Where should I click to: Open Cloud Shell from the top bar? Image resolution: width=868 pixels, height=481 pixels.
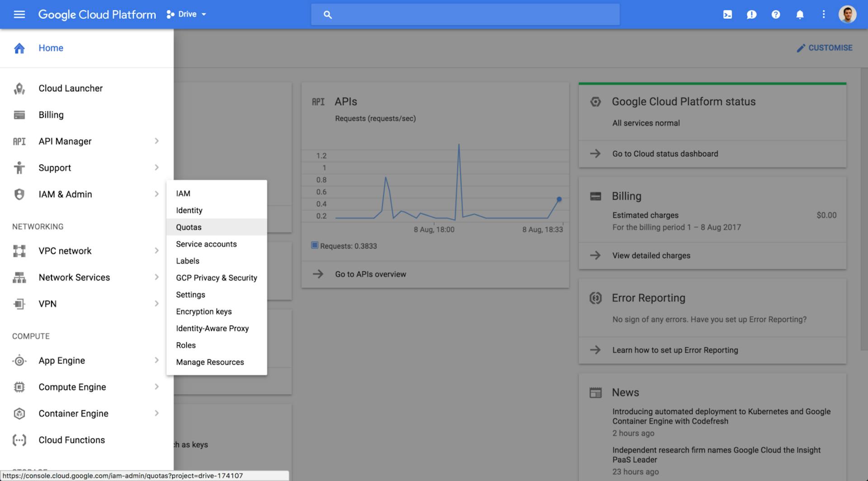click(x=727, y=14)
